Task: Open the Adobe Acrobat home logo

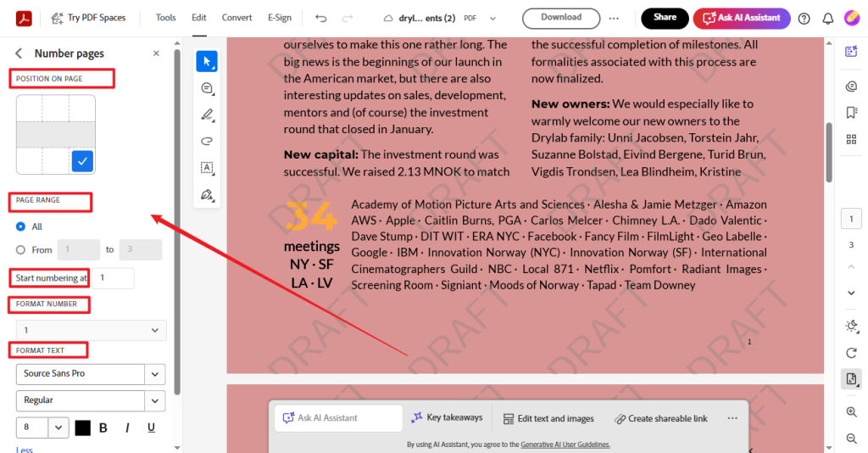Action: click(23, 19)
